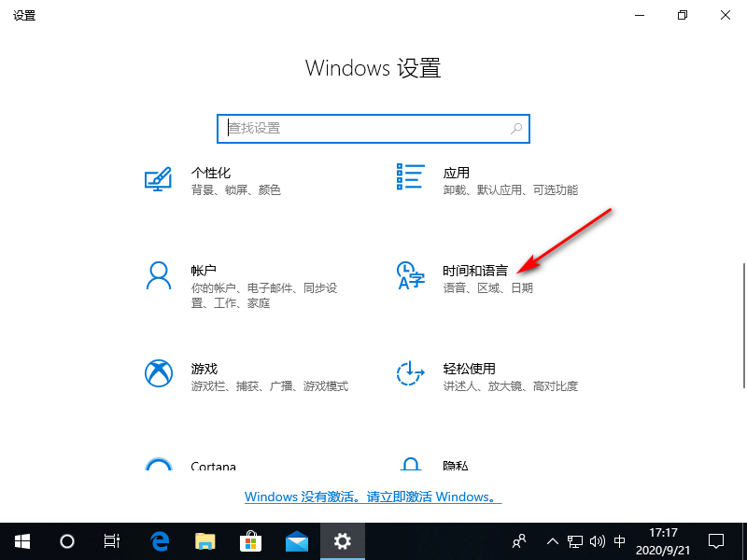Open 隐私 privacy settings
This screenshot has width=747, height=560.
pyautogui.click(x=456, y=467)
